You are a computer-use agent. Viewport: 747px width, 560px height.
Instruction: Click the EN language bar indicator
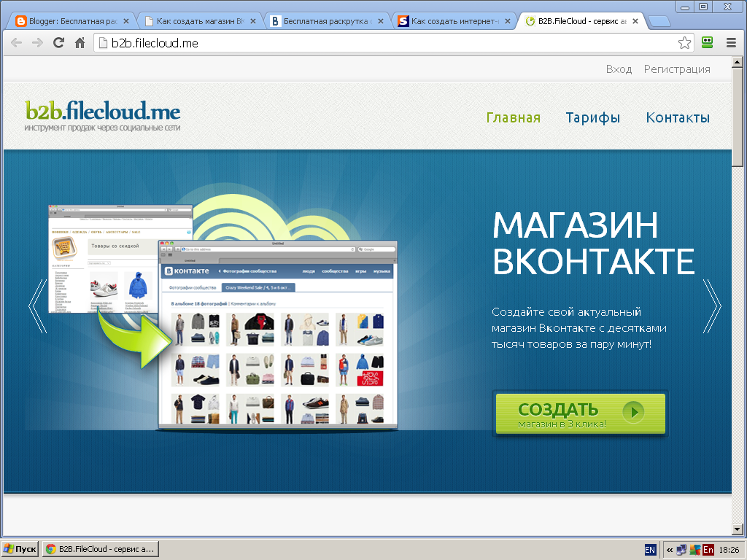click(650, 550)
